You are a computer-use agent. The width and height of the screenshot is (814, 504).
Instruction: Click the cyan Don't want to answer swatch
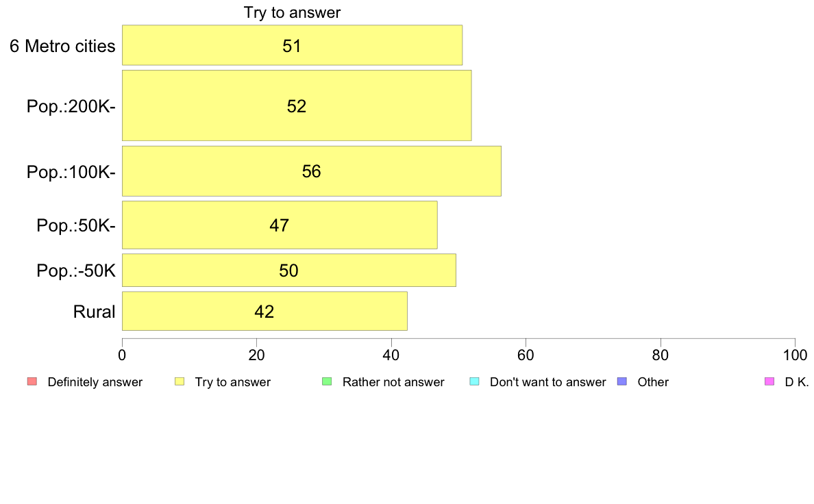point(474,381)
